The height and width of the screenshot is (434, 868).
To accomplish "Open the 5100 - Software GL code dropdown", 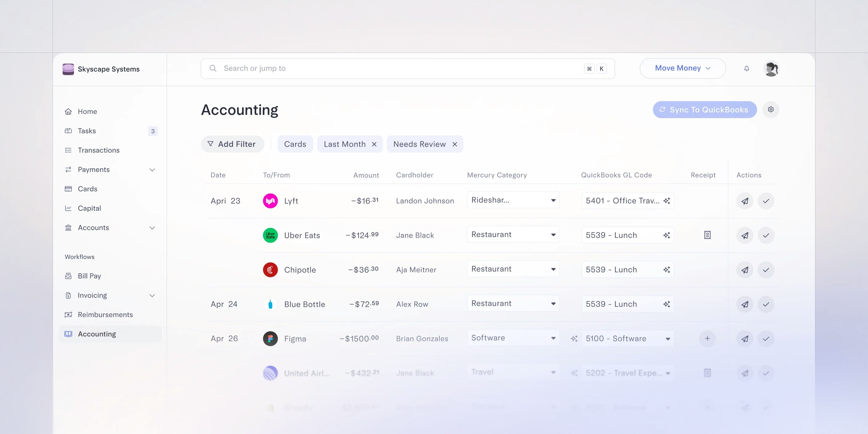I will pos(628,339).
